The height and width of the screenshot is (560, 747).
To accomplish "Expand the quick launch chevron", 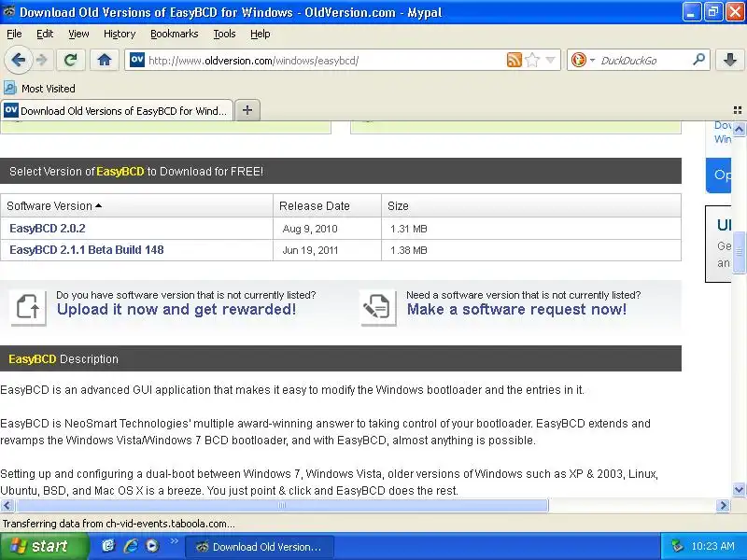I will coord(174,540).
